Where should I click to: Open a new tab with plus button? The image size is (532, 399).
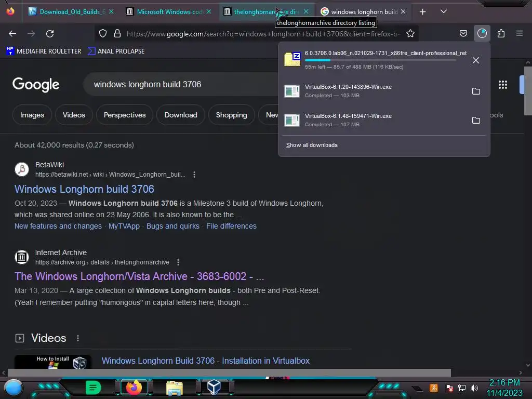[x=422, y=12]
